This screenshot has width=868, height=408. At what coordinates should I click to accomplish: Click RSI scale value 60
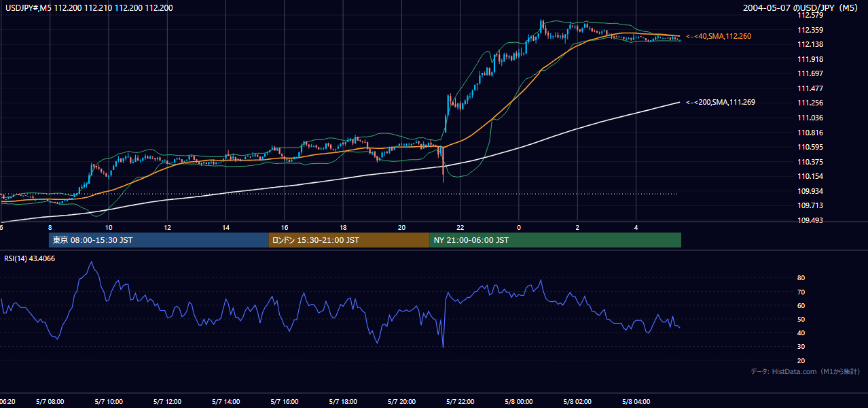coord(801,305)
